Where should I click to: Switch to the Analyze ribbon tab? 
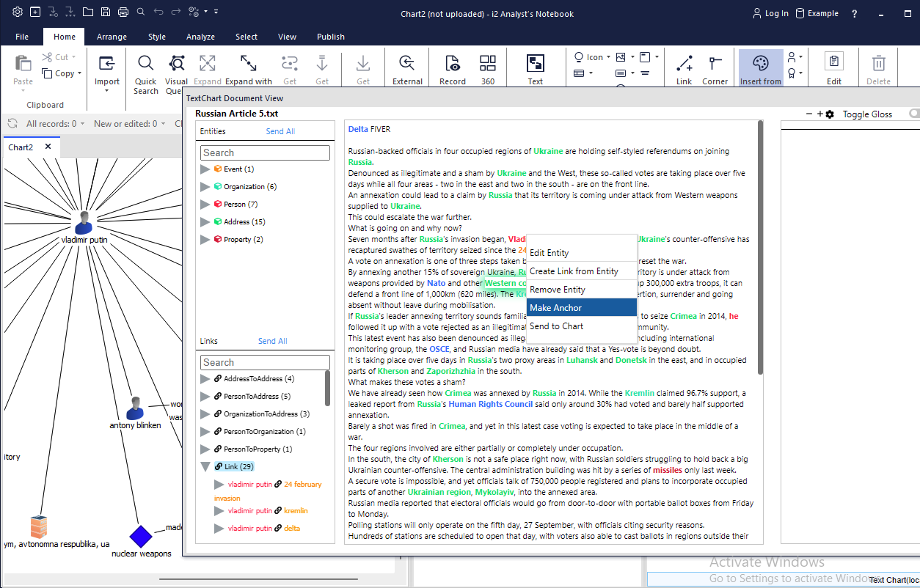coord(200,37)
